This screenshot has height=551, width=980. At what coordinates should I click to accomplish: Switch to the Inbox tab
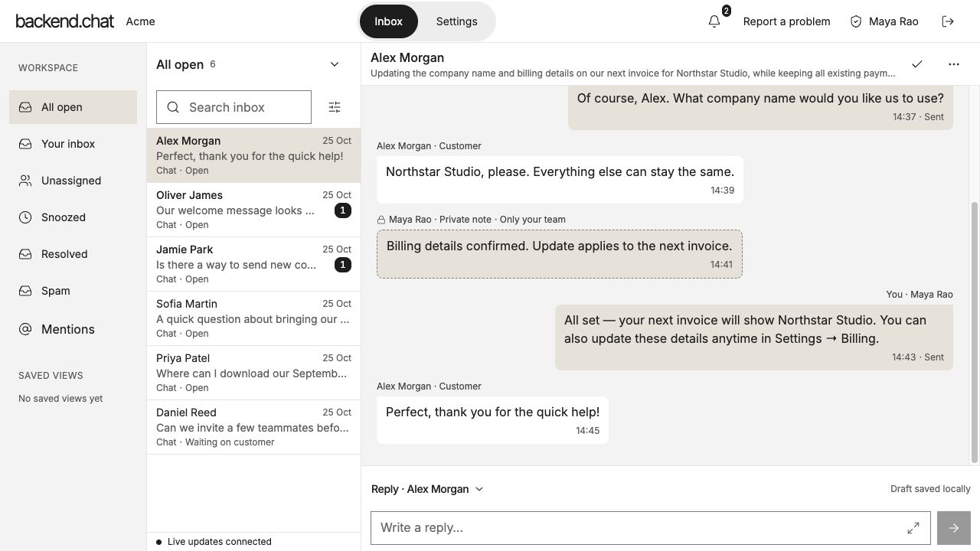point(388,21)
